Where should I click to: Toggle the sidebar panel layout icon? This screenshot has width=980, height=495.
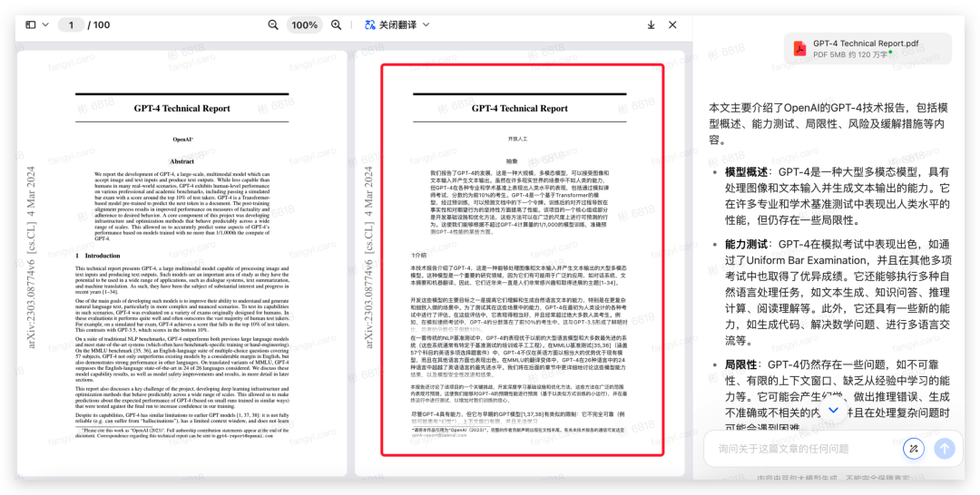tap(30, 24)
